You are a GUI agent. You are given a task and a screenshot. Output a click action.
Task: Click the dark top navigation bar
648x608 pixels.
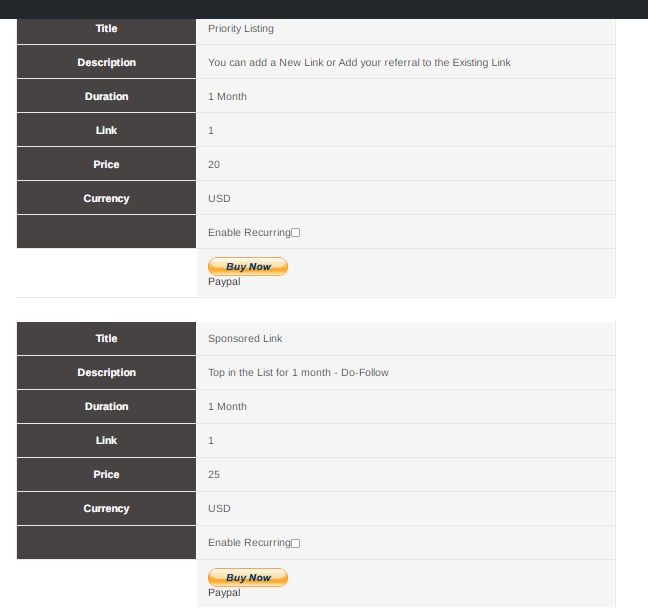(324, 9)
